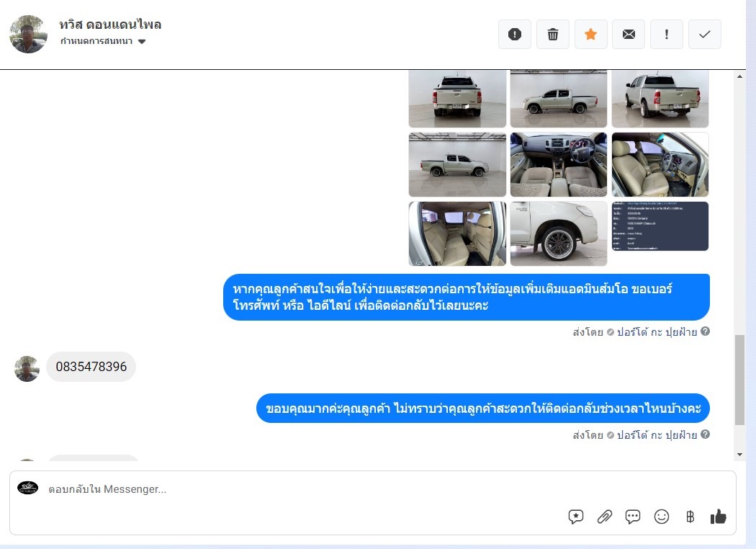
Task: Delete conversation with the trash icon
Action: [552, 35]
